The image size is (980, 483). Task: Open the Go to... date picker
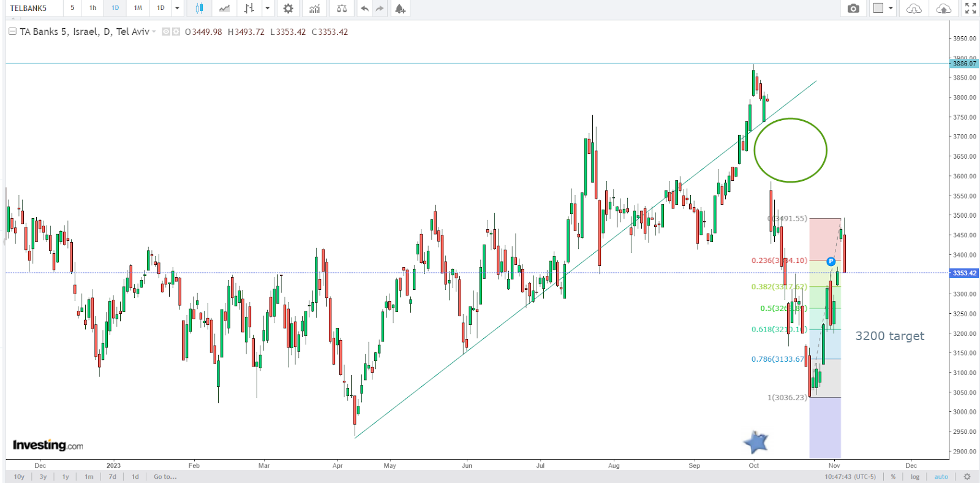(165, 476)
